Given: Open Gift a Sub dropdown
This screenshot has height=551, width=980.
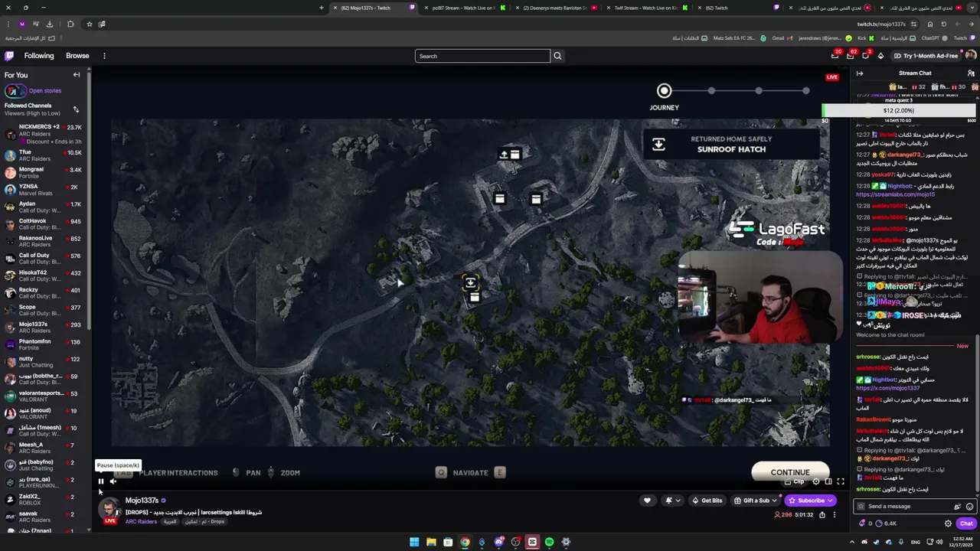Looking at the screenshot, I should point(755,500).
